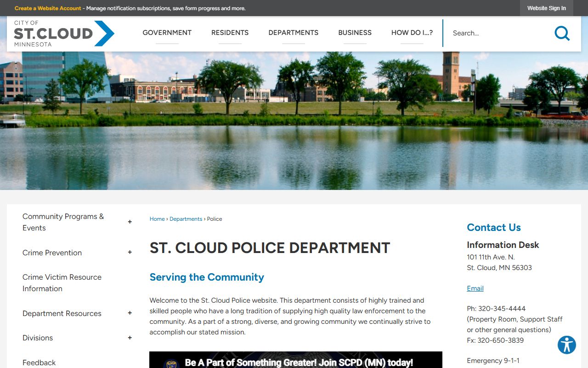Open Community Programs & Events page

click(63, 222)
